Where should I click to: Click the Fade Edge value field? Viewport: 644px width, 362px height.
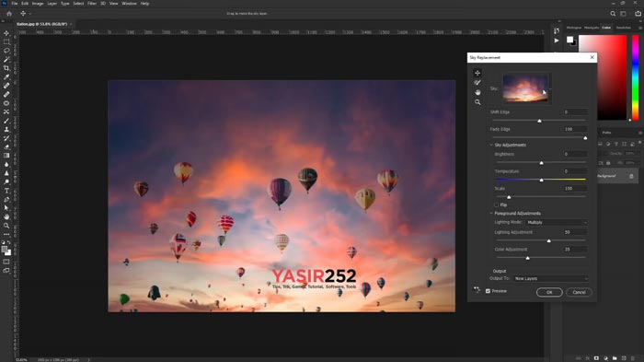tap(575, 129)
